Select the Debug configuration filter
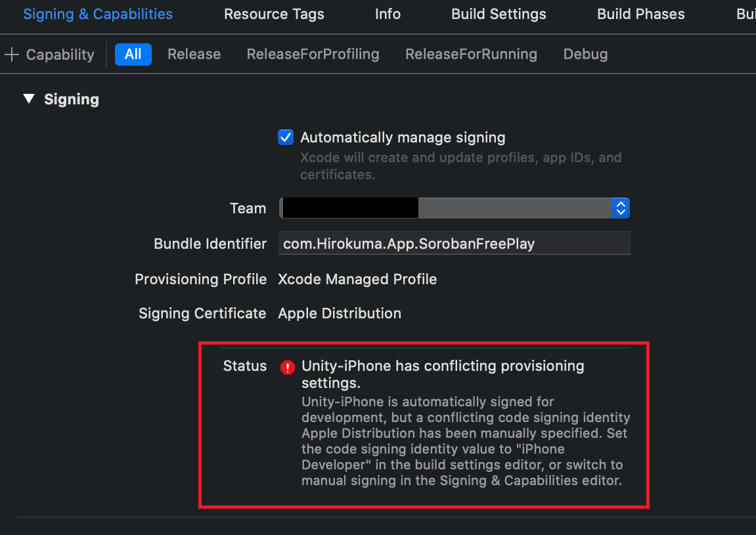Screen dimensions: 756x535 pos(585,54)
